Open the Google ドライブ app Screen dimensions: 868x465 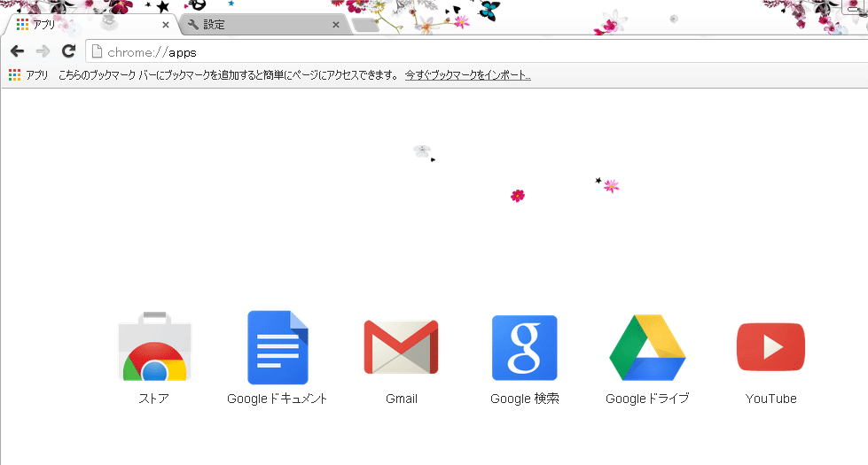point(647,347)
